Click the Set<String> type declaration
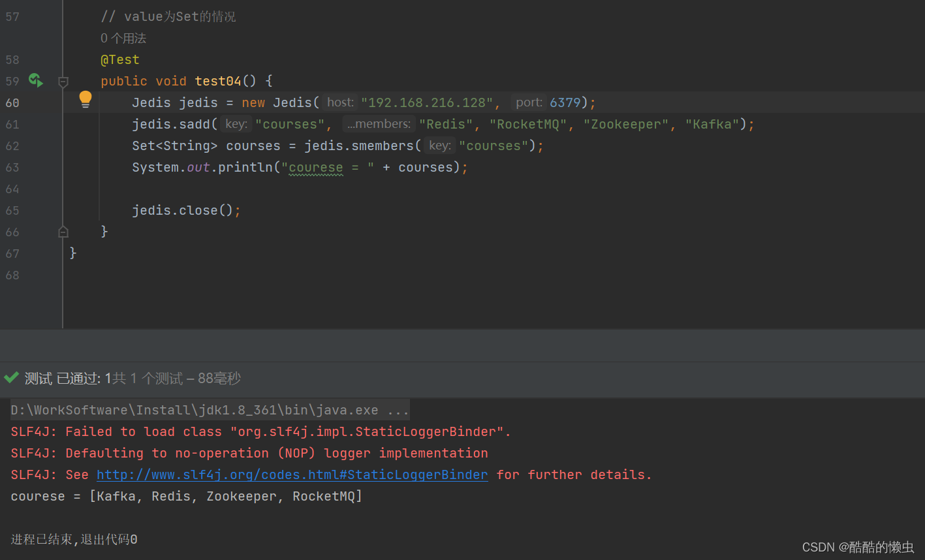Viewport: 925px width, 560px height. tap(174, 146)
